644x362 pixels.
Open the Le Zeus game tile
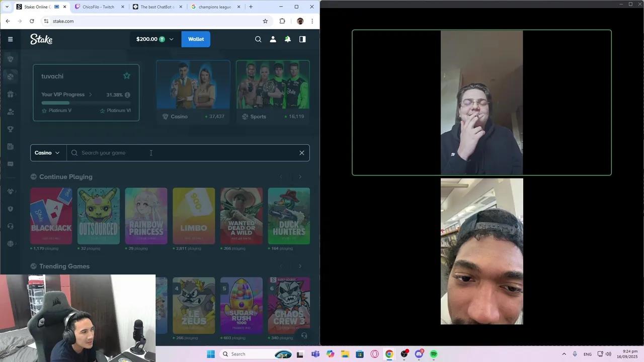click(x=194, y=305)
